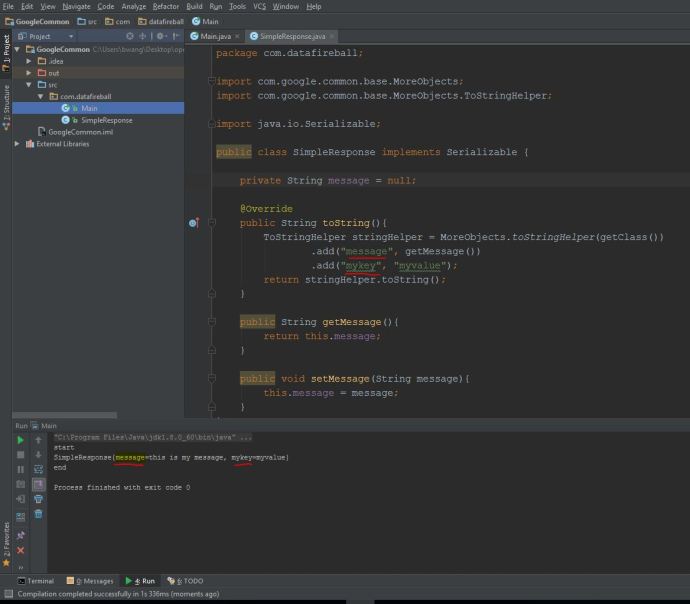Click the Stop process icon in Run panel
The image size is (690, 604).
20,455
